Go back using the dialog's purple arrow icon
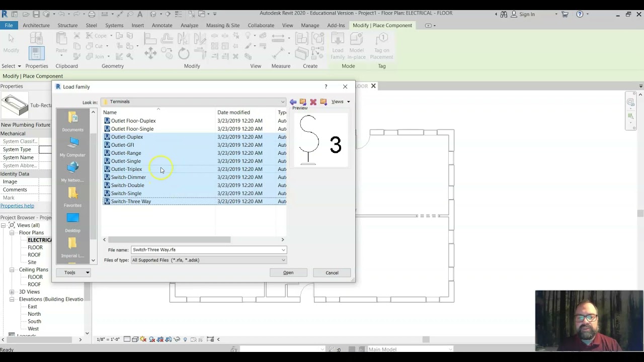The height and width of the screenshot is (362, 644). click(293, 102)
